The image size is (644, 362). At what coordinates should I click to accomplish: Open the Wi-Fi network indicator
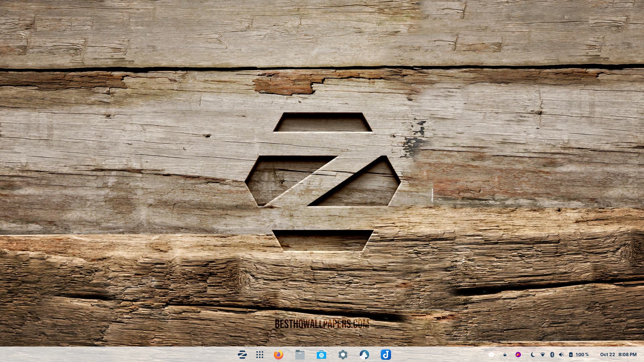pos(543,355)
